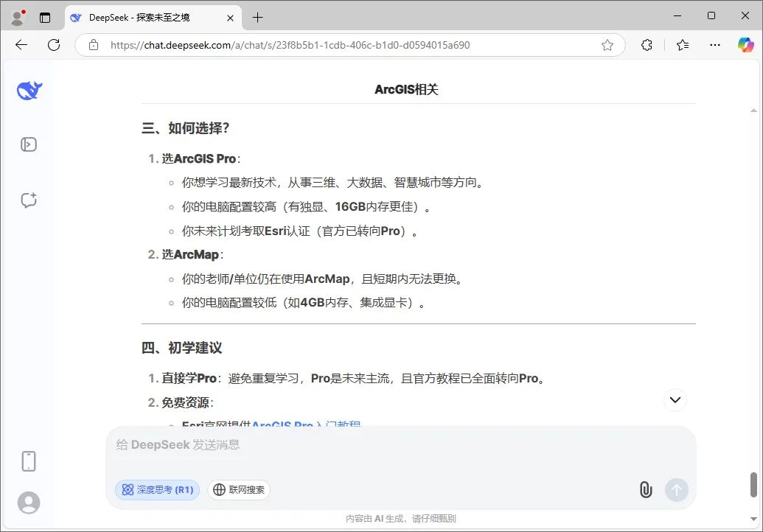The width and height of the screenshot is (763, 532).
Task: Open browser settings with the ellipsis menu
Action: 714,45
